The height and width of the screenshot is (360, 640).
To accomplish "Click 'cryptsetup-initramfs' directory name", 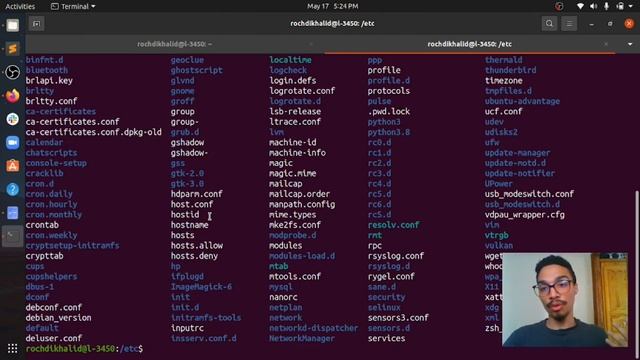I will [72, 245].
